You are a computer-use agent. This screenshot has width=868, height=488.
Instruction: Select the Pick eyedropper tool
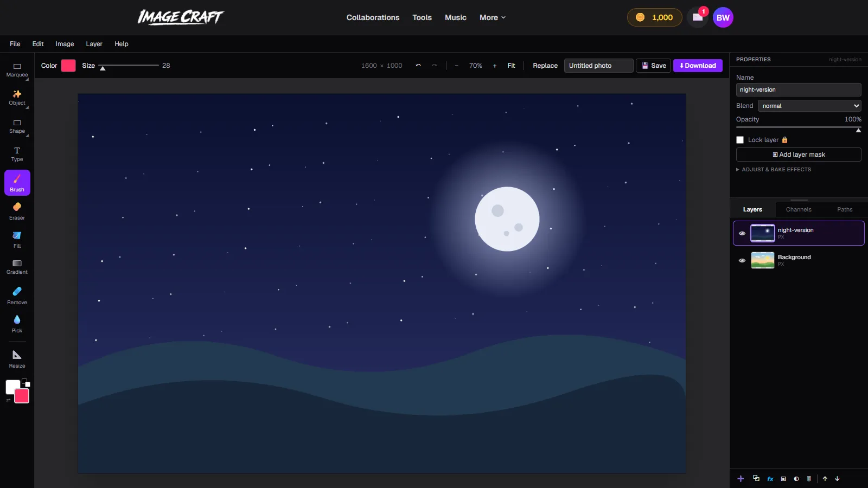pos(17,324)
